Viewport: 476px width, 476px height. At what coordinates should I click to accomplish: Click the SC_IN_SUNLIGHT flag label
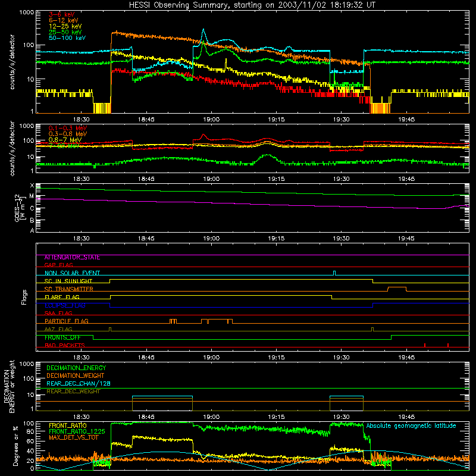pos(68,281)
